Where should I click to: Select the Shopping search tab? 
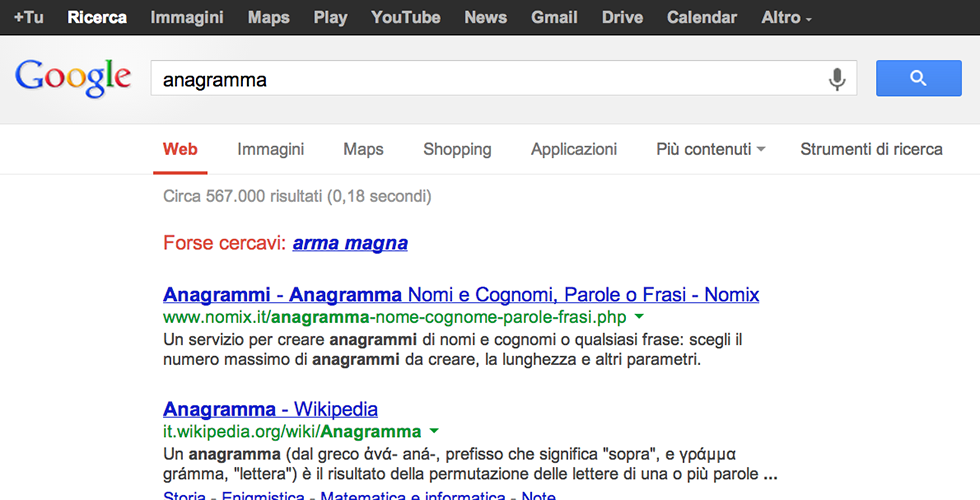coord(457,149)
